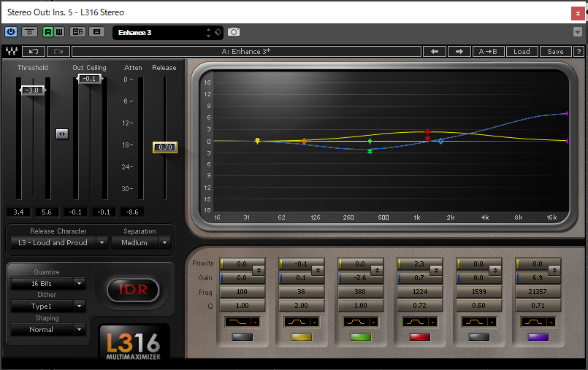Click the Q field showing 0.50
588x370 pixels.
point(478,306)
